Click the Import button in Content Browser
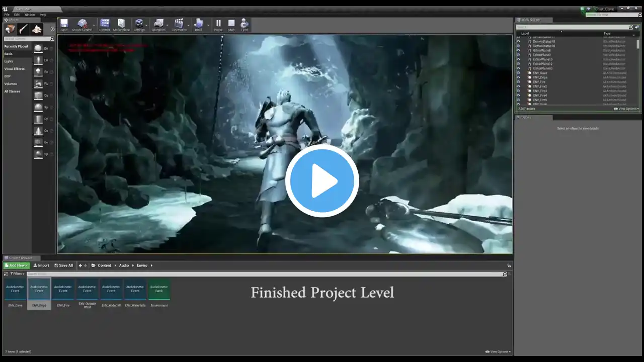644x362 pixels. pyautogui.click(x=41, y=265)
